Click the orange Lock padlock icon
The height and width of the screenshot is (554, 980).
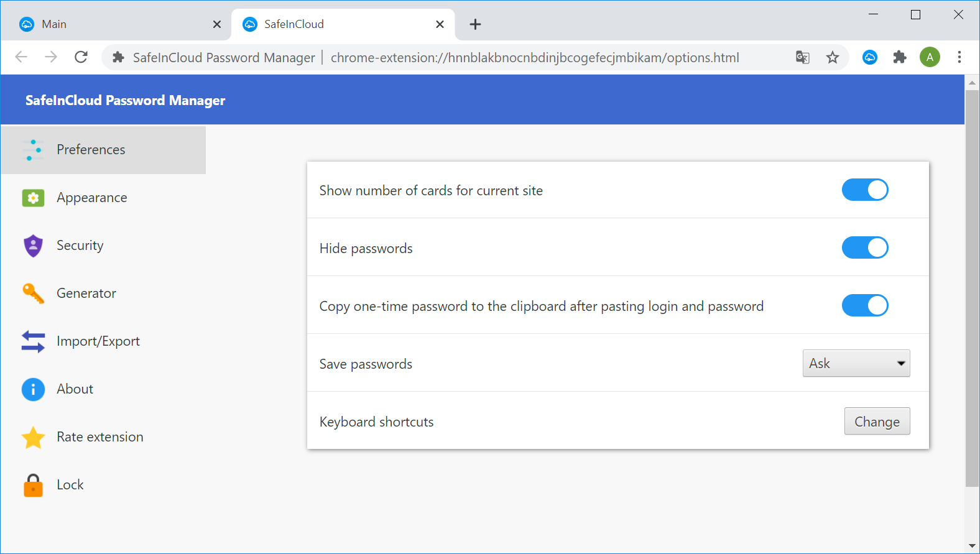pos(33,485)
